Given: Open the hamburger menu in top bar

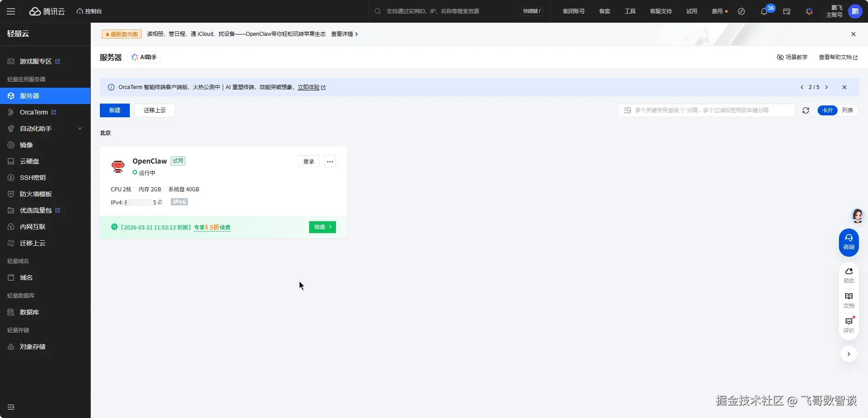Looking at the screenshot, I should pos(11,11).
